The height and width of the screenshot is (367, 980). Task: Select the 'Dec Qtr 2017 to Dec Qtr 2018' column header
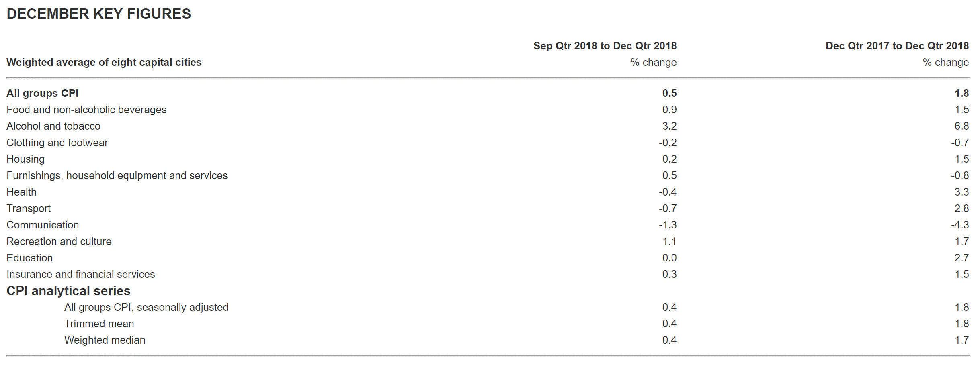[897, 46]
